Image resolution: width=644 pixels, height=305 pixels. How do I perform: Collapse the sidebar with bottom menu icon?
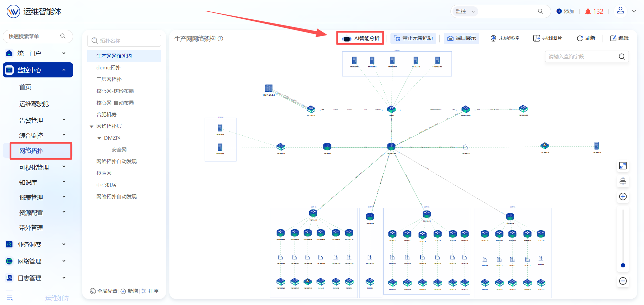9,298
